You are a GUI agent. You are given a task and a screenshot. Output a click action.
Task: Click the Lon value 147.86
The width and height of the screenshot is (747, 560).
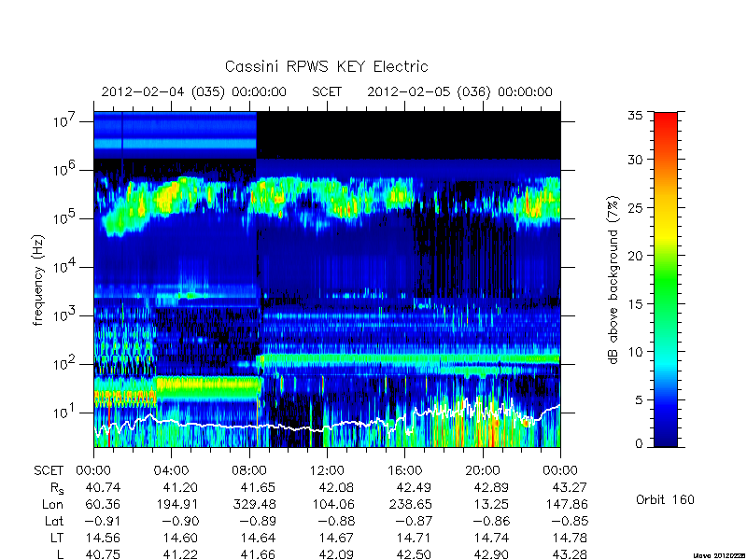pos(566,504)
